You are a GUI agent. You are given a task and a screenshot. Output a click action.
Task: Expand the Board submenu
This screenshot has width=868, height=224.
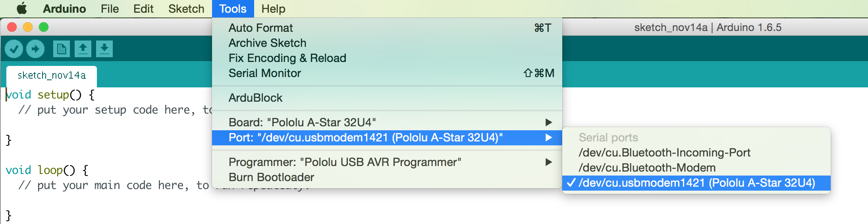pos(387,122)
